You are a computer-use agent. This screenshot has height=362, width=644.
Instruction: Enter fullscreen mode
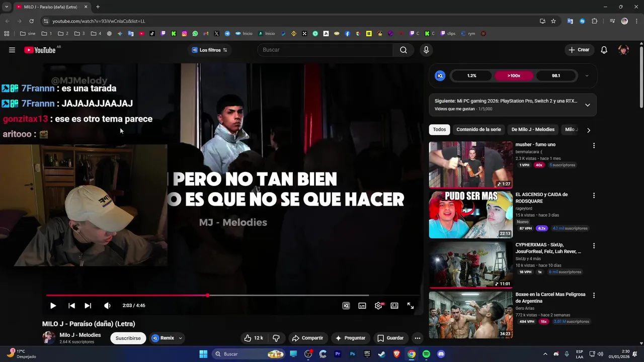pyautogui.click(x=411, y=306)
